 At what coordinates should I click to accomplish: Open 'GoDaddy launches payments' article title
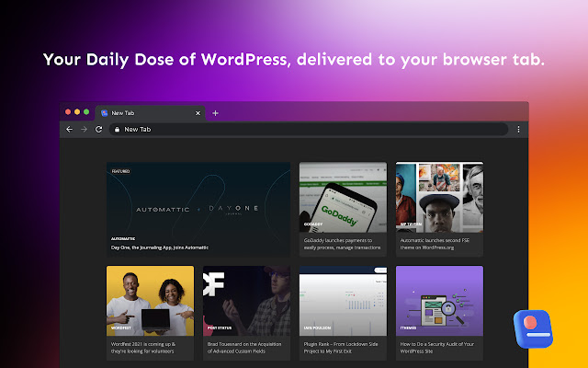click(x=342, y=244)
